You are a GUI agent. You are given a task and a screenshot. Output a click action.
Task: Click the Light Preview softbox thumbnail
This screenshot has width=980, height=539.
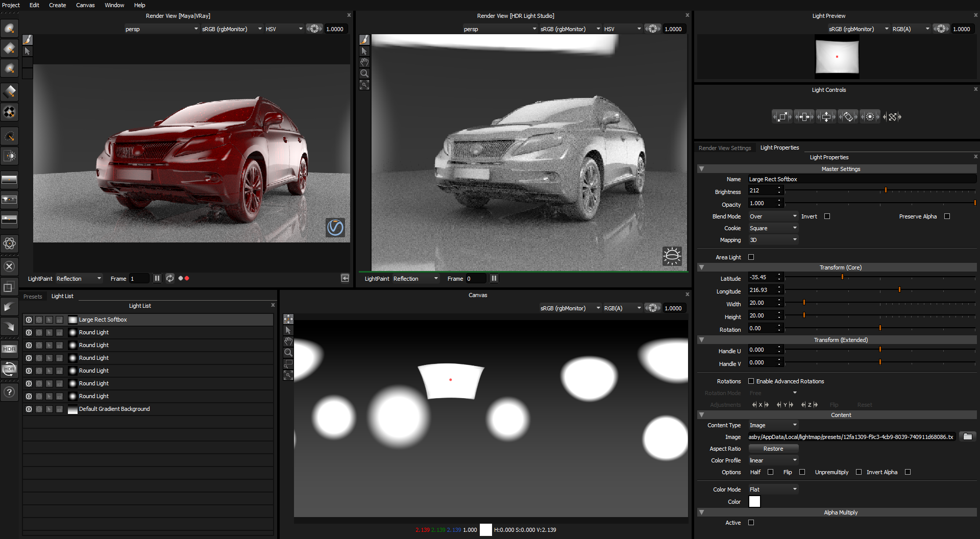[837, 57]
